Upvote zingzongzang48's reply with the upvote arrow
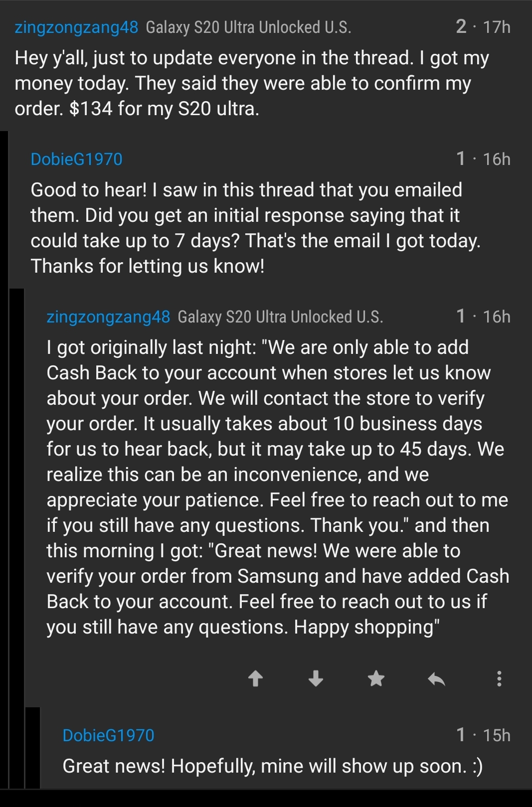Viewport: 532px width, 807px height. click(x=255, y=678)
